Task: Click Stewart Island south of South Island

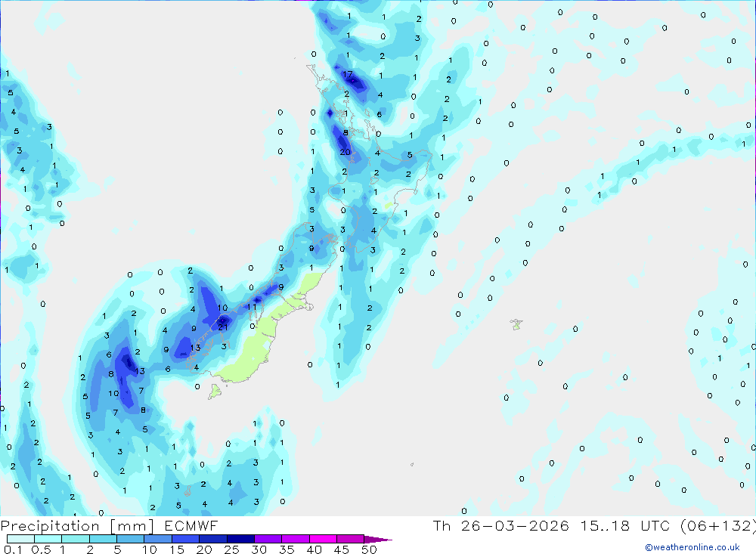Action: [215, 391]
